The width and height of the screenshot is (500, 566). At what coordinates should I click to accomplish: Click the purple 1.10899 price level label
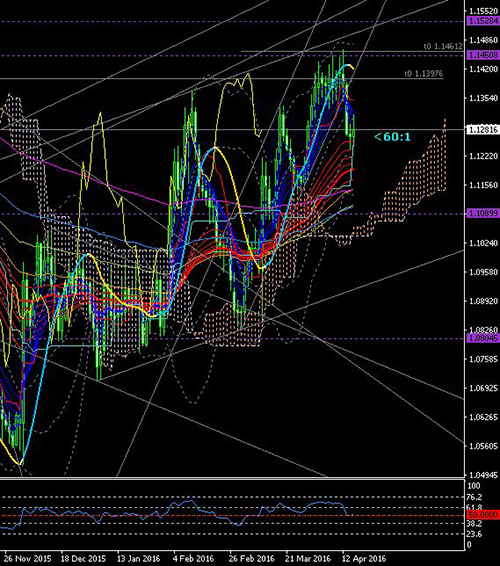(x=483, y=213)
